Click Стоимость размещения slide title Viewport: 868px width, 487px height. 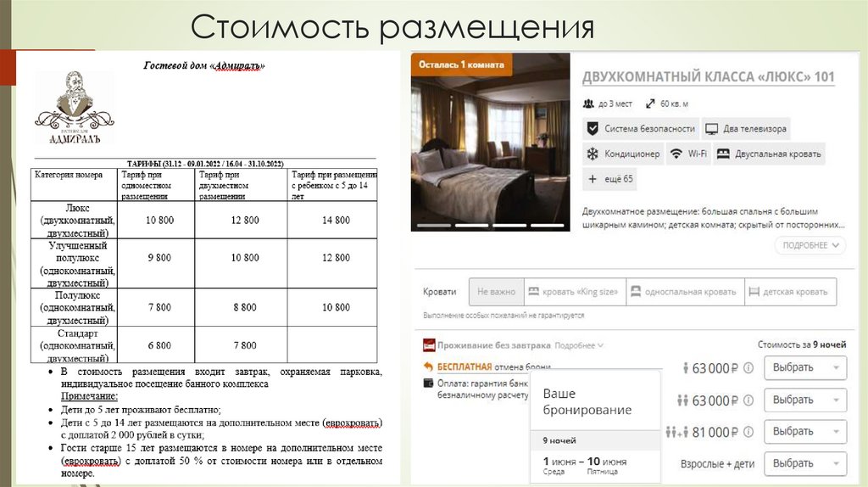392,28
